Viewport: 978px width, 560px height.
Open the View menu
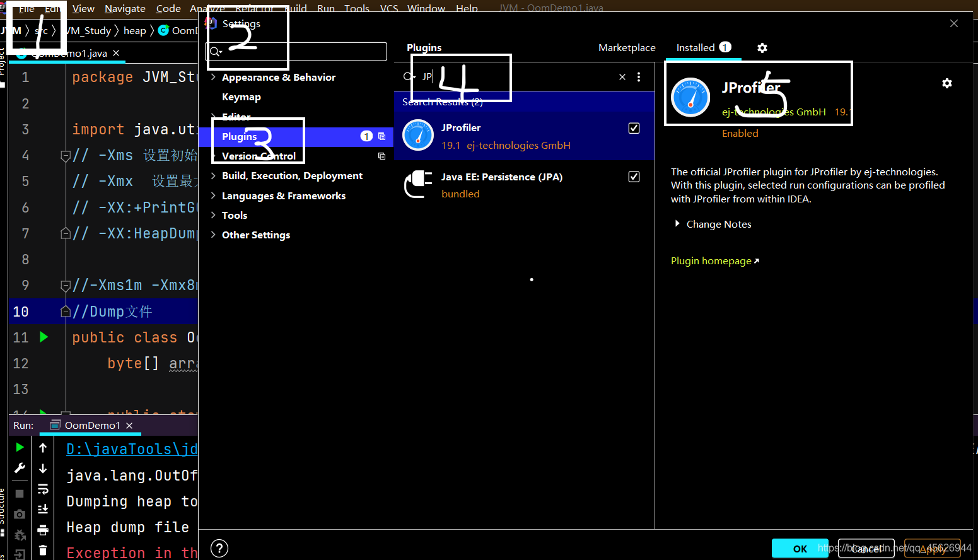83,8
